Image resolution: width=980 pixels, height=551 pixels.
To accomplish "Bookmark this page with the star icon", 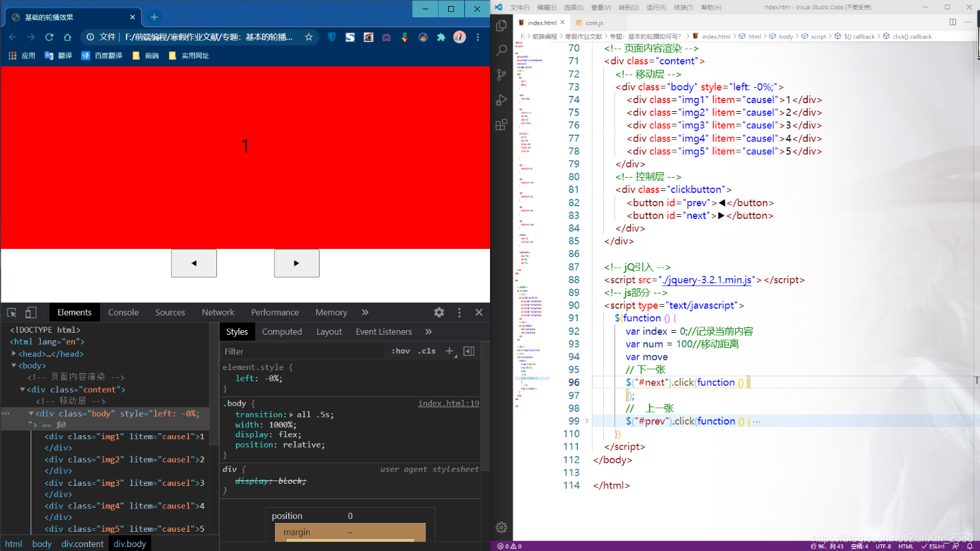I will tap(309, 37).
